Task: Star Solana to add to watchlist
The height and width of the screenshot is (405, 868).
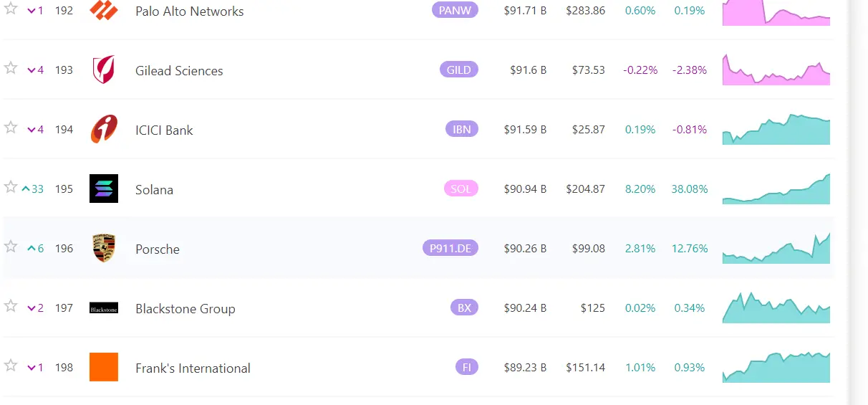Action: click(11, 187)
